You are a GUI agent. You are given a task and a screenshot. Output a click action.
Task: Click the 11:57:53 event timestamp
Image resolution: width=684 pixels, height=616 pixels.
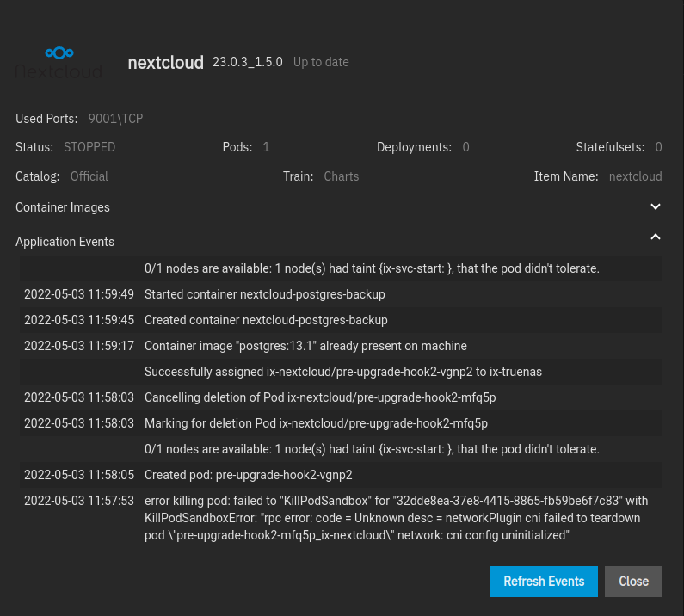[79, 501]
